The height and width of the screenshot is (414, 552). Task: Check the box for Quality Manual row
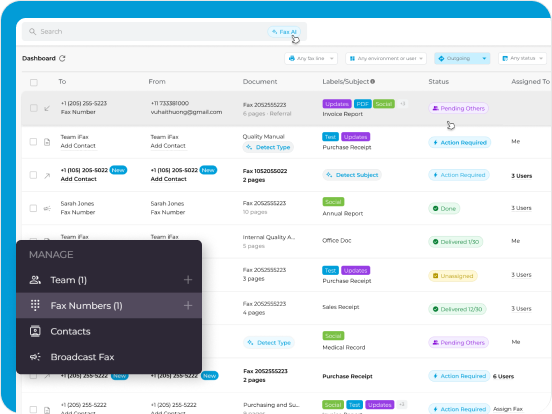click(x=33, y=142)
